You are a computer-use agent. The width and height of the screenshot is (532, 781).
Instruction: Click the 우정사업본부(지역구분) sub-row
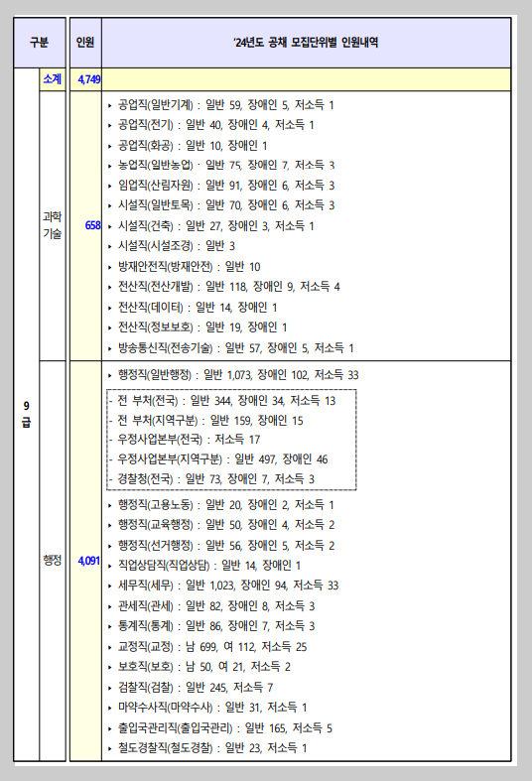(x=218, y=459)
